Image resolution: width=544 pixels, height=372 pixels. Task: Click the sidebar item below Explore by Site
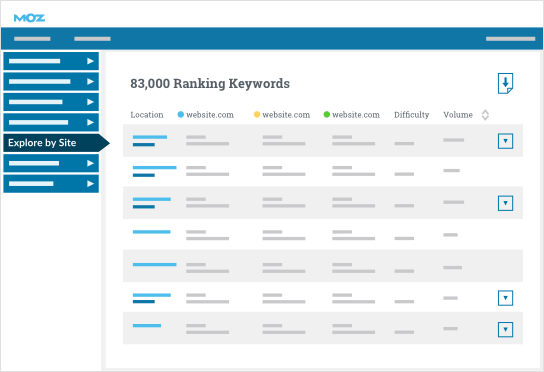[x=51, y=163]
